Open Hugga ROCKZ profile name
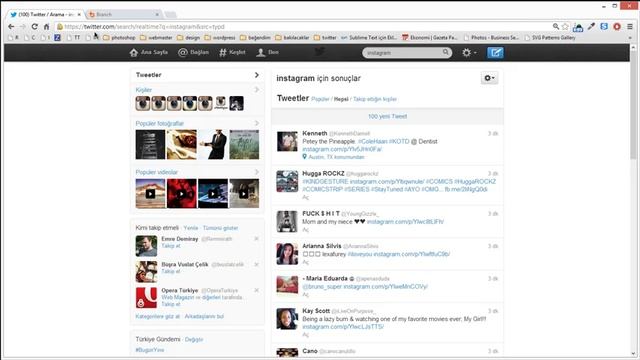Image resolution: width=640 pixels, height=360 pixels. point(323,173)
